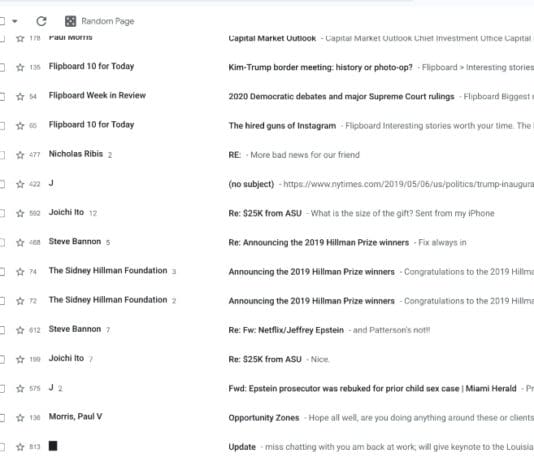Click the refresh icon in toolbar

41,21
